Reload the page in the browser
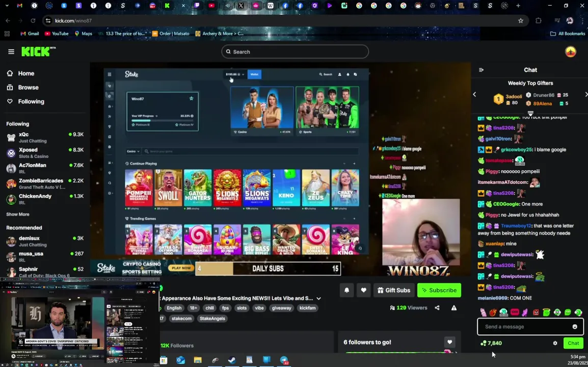 pyautogui.click(x=33, y=20)
